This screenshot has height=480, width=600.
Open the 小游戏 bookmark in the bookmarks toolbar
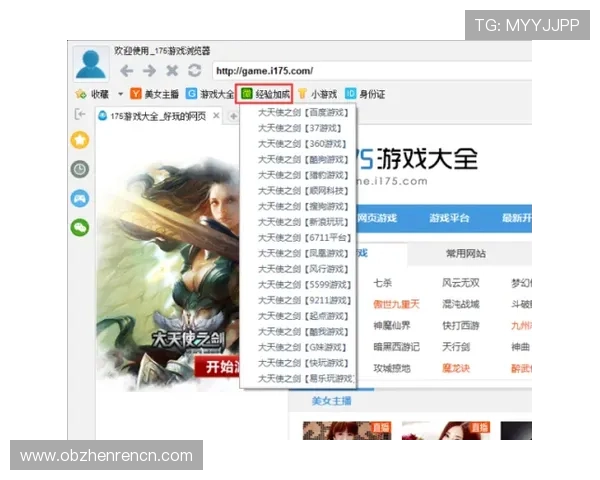coord(317,94)
